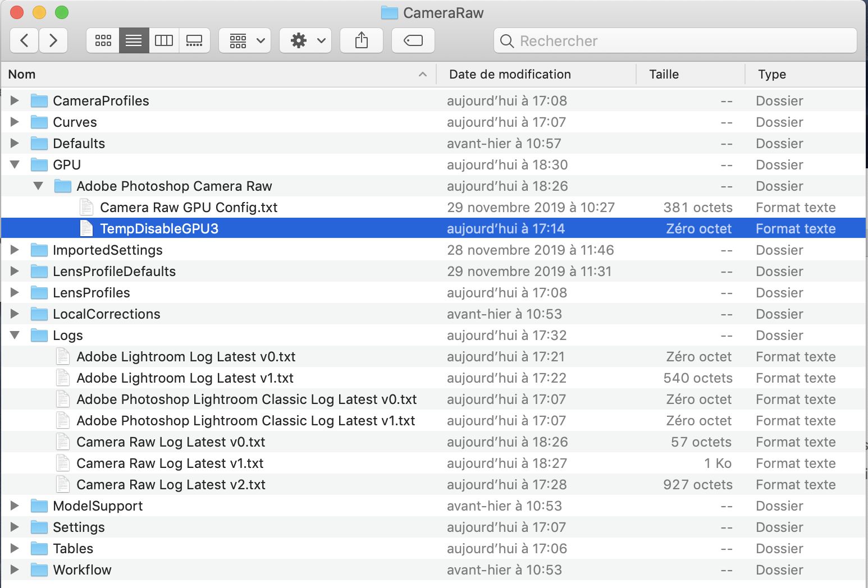868x588 pixels.
Task: Click the Tables folder name
Action: pyautogui.click(x=73, y=548)
